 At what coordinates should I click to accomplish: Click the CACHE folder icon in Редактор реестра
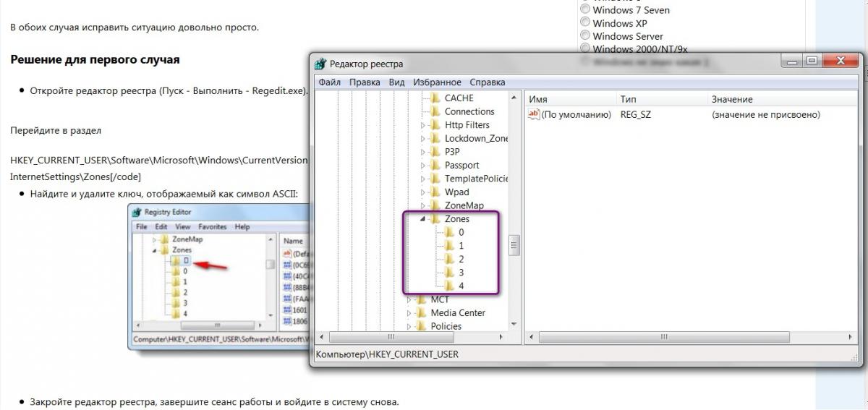click(435, 98)
